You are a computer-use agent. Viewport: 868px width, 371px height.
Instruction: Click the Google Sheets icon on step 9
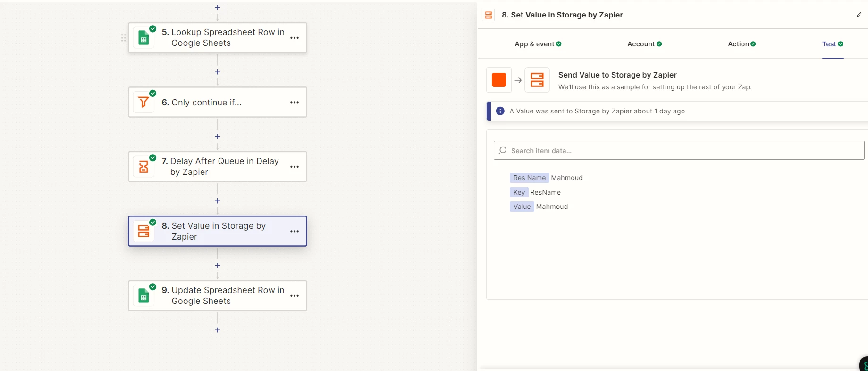click(143, 296)
